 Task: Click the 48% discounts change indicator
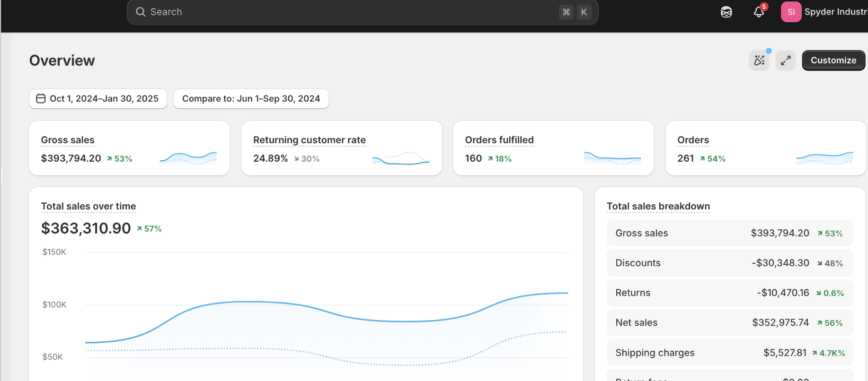[830, 263]
